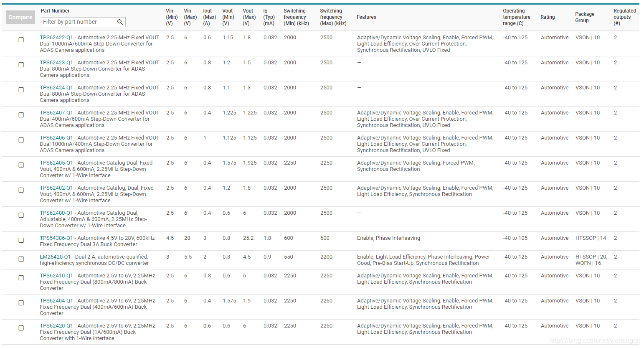Sort by Vout (Max) column header
The image size is (644, 348).
(249, 17)
